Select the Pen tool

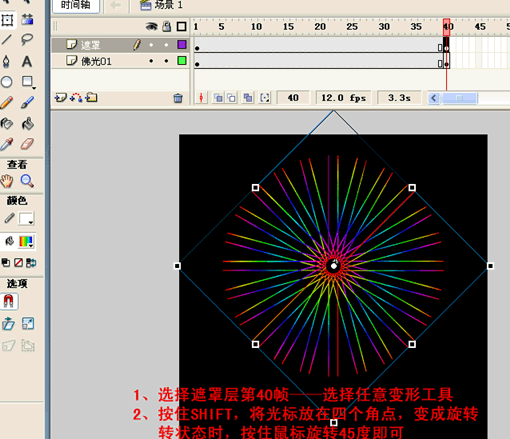[x=7, y=61]
